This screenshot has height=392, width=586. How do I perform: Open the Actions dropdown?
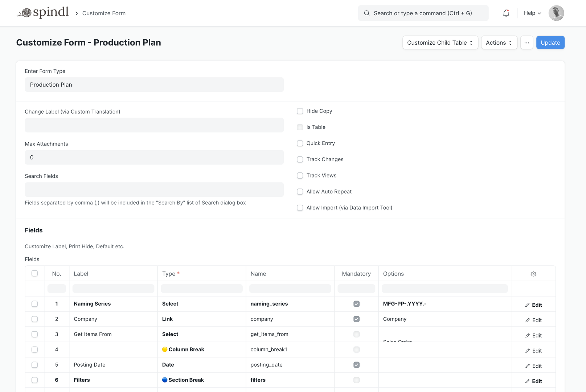pos(499,42)
